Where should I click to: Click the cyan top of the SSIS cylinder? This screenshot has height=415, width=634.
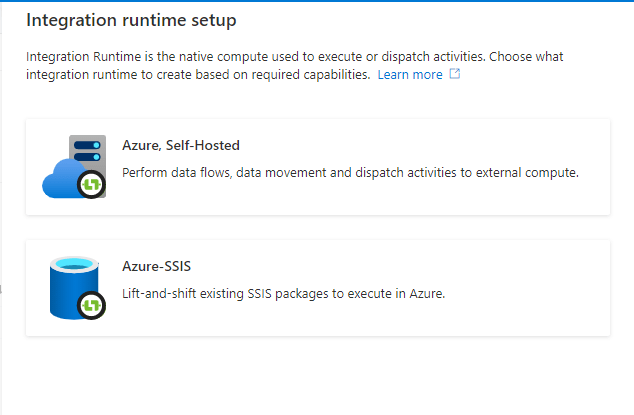(x=74, y=265)
